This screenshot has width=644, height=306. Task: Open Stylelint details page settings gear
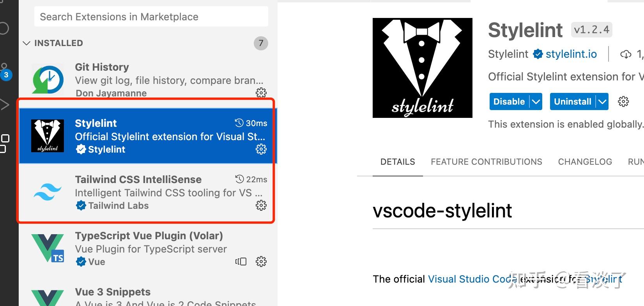coord(623,101)
